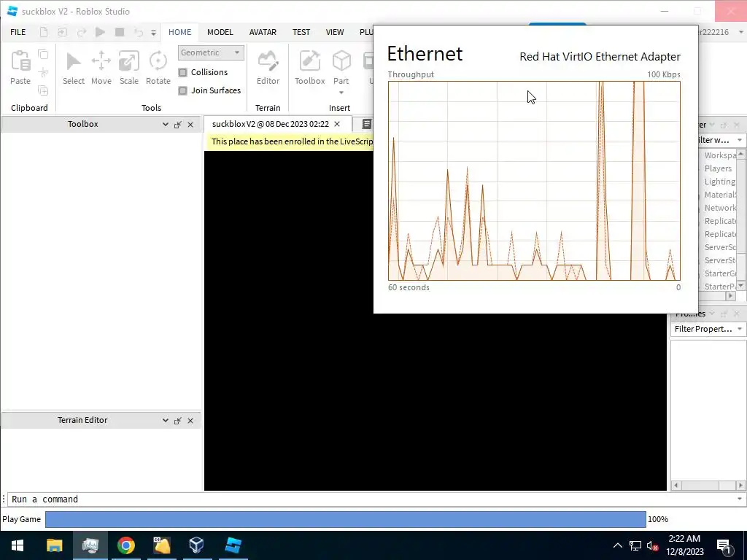
Task: Insert a Part with the cube icon
Action: coord(341,62)
